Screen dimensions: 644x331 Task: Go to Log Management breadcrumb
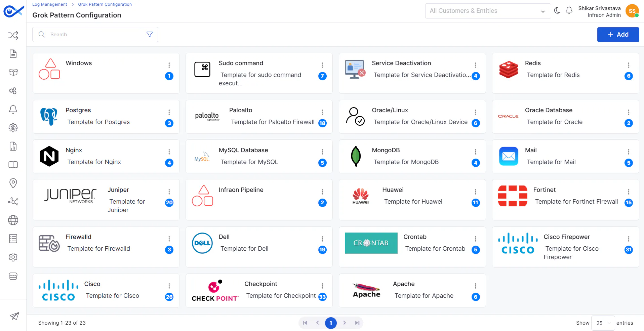click(x=49, y=4)
